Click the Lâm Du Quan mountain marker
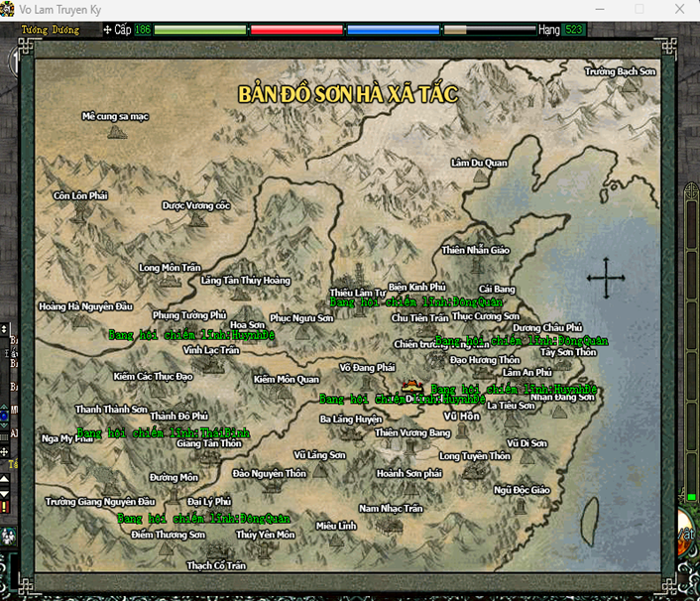700x601 pixels. click(x=480, y=177)
